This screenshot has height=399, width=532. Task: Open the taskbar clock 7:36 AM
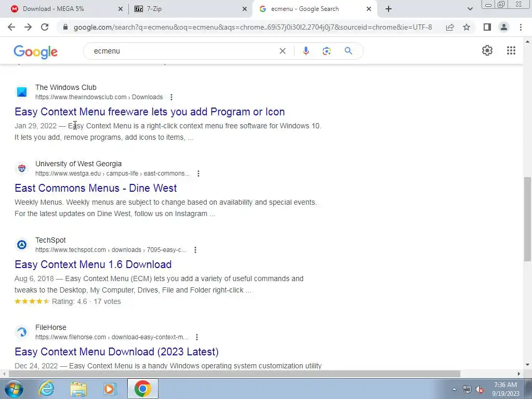coord(506,389)
